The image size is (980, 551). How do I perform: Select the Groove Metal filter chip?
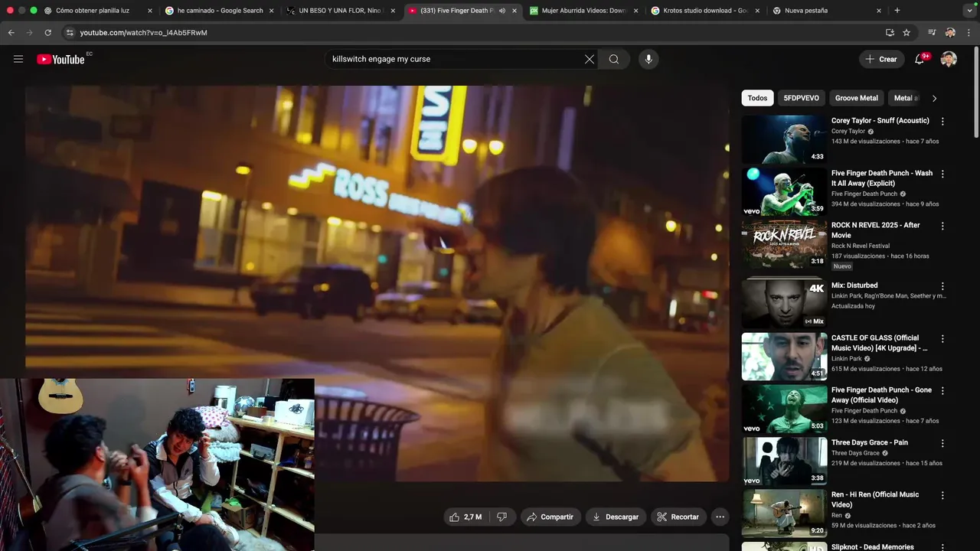[x=856, y=98]
